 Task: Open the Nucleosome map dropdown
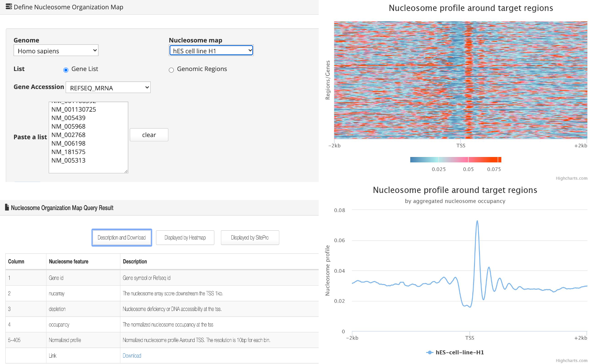pos(211,50)
